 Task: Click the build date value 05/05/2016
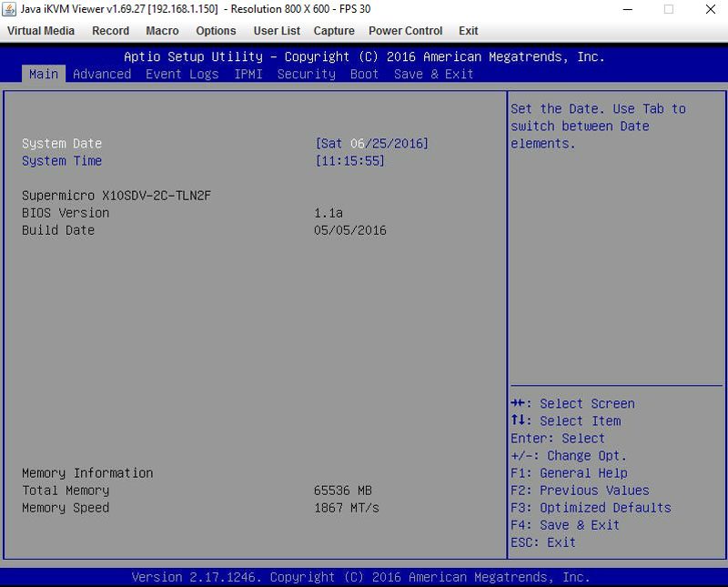[350, 230]
